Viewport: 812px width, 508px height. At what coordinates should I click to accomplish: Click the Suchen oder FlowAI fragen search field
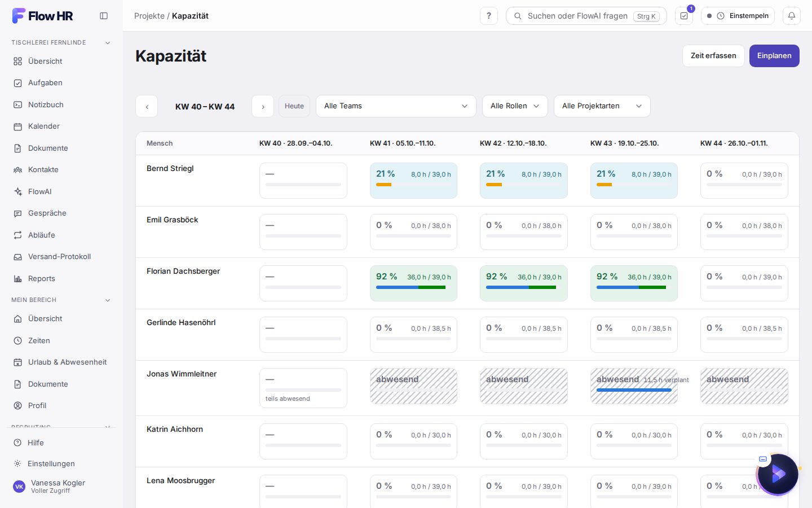pyautogui.click(x=586, y=16)
